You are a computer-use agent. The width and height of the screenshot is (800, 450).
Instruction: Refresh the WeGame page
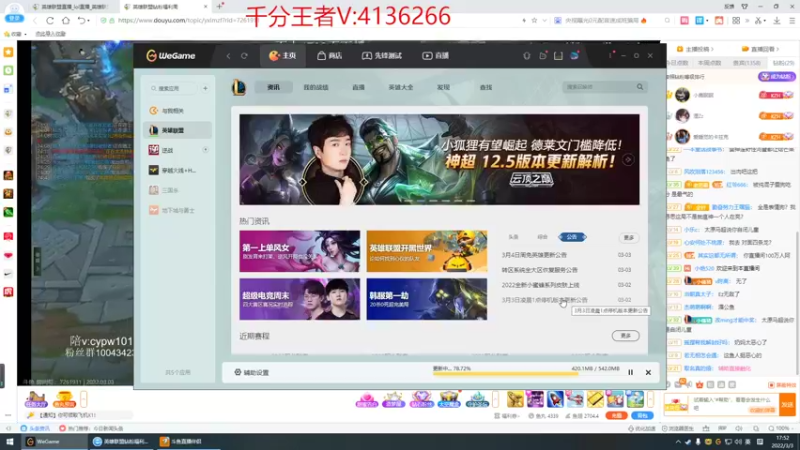244,56
